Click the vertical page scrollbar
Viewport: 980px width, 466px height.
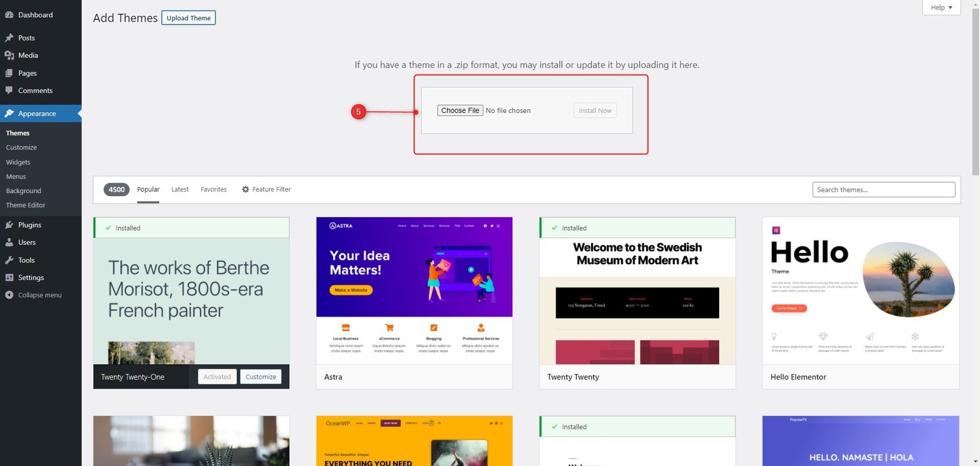pyautogui.click(x=975, y=92)
